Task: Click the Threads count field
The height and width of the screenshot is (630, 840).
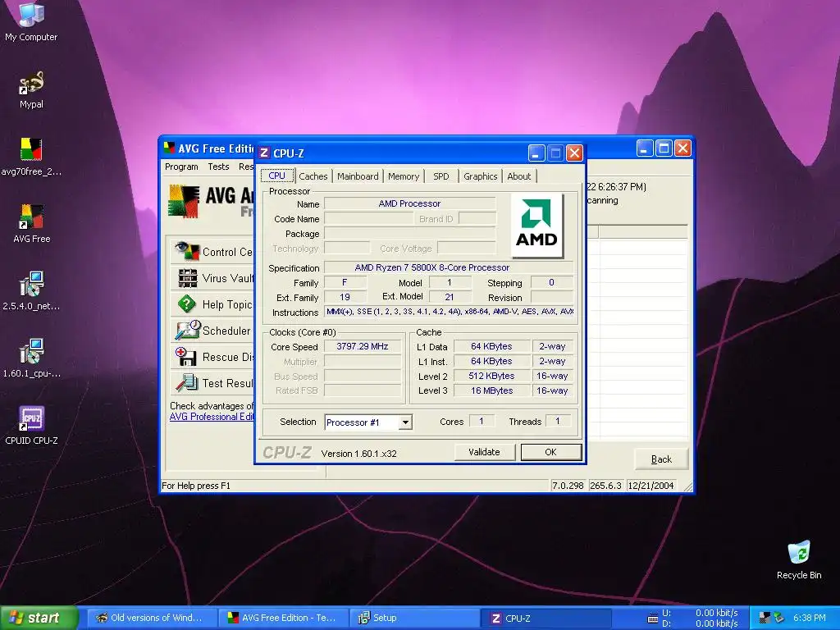Action: (x=558, y=421)
